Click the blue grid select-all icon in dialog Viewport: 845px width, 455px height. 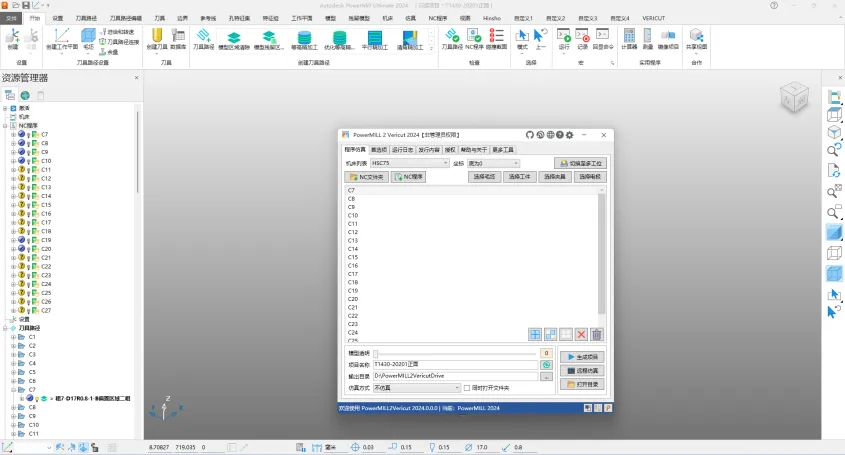[535, 335]
